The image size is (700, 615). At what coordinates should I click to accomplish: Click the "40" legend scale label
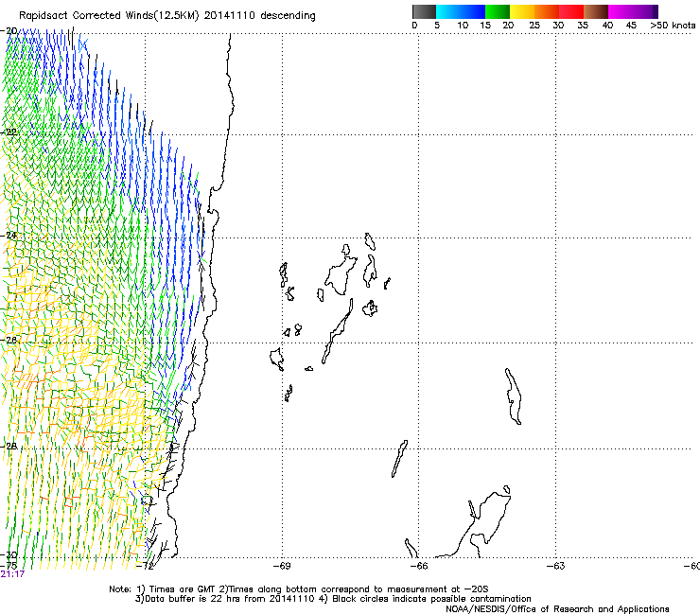[x=607, y=26]
